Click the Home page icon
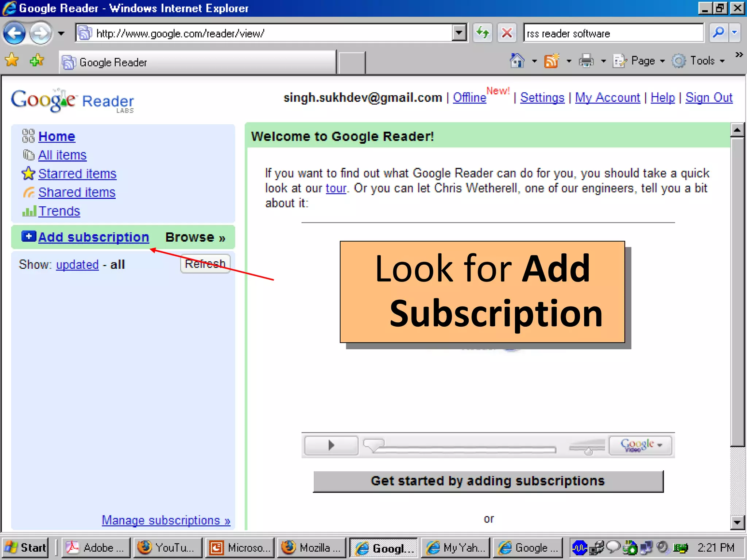This screenshot has width=747, height=560. [x=517, y=61]
